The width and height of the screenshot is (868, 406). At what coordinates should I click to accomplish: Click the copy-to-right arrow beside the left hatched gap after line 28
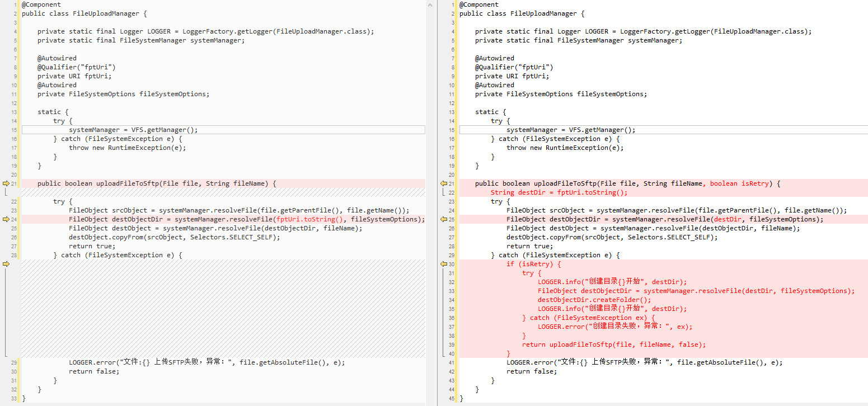coord(6,264)
